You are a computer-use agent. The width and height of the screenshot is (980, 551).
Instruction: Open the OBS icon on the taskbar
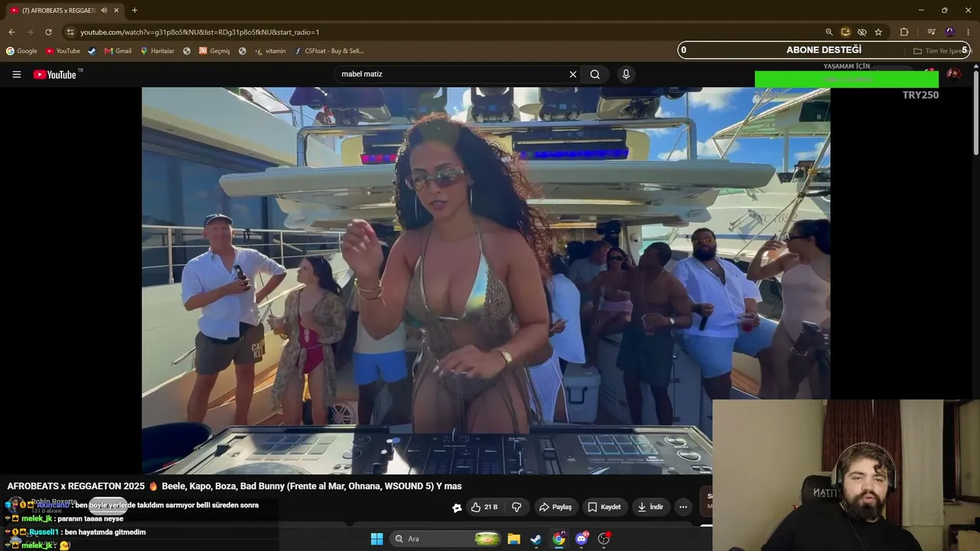click(x=604, y=539)
